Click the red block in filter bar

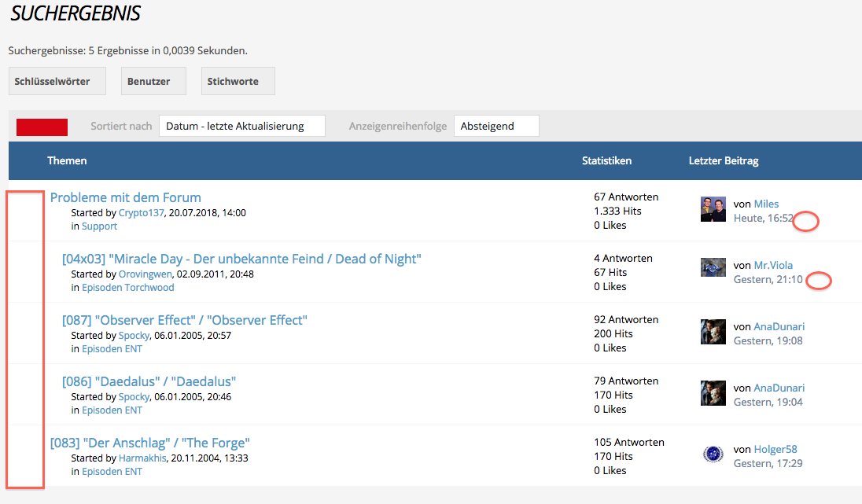coord(42,127)
